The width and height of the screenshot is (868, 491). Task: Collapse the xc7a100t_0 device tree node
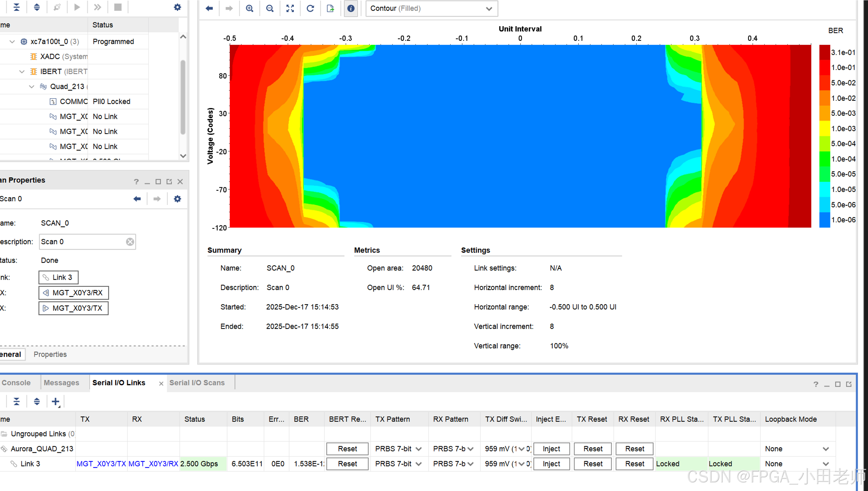pyautogui.click(x=12, y=41)
